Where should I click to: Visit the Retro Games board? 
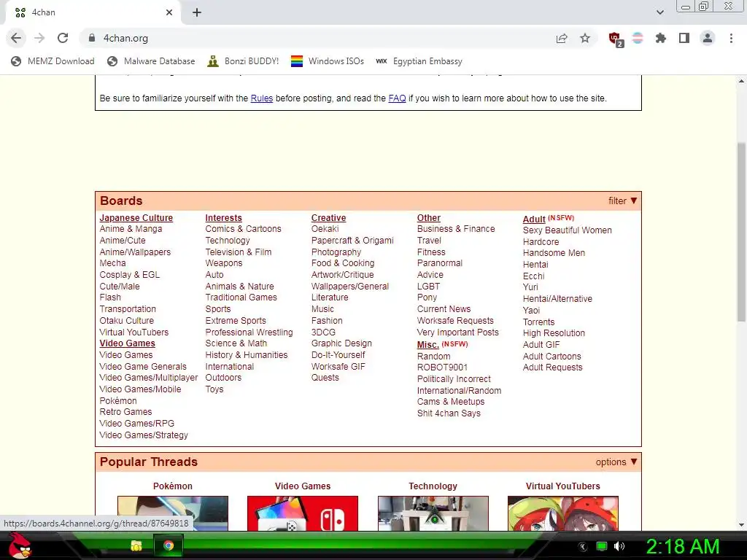pos(125,412)
